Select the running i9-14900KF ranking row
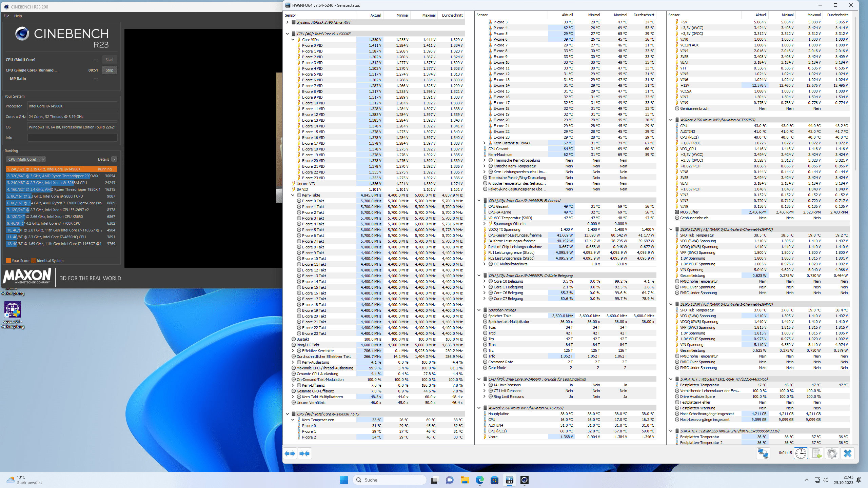Viewport: 868px width, 488px height. tap(61, 169)
